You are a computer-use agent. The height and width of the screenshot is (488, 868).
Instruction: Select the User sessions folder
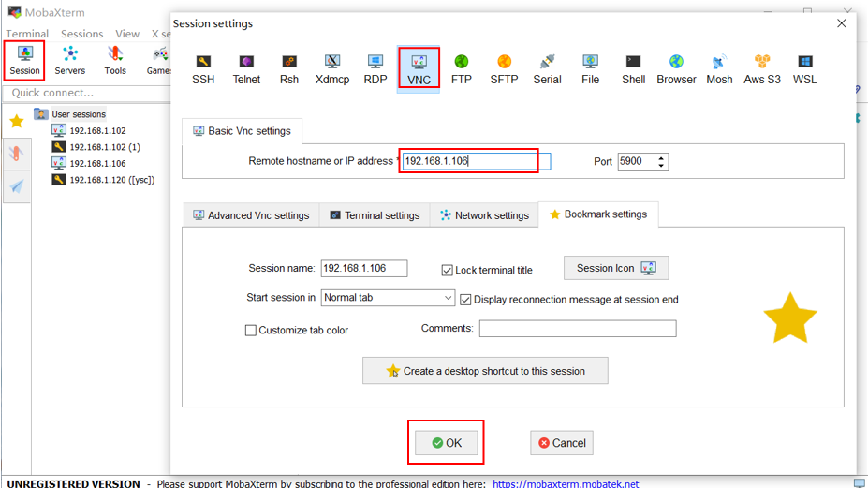tap(70, 114)
